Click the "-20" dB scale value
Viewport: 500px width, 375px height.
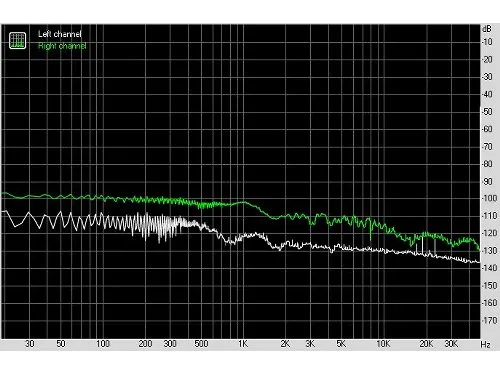coord(487,59)
